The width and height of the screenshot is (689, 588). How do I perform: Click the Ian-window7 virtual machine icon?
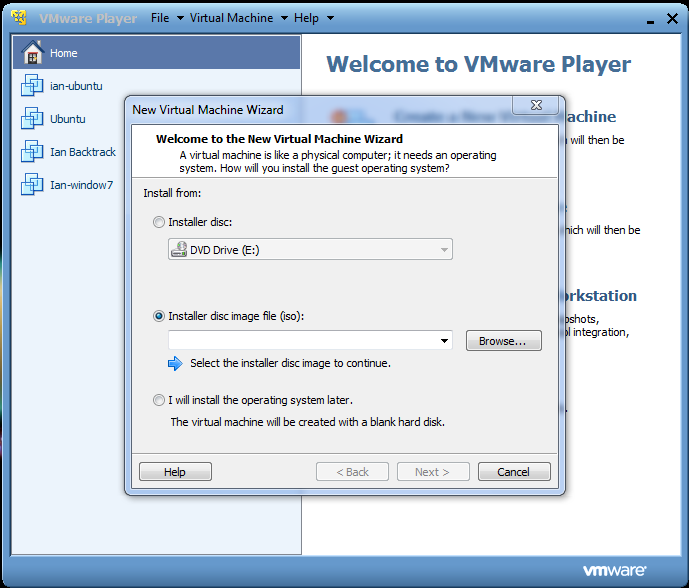(32, 184)
